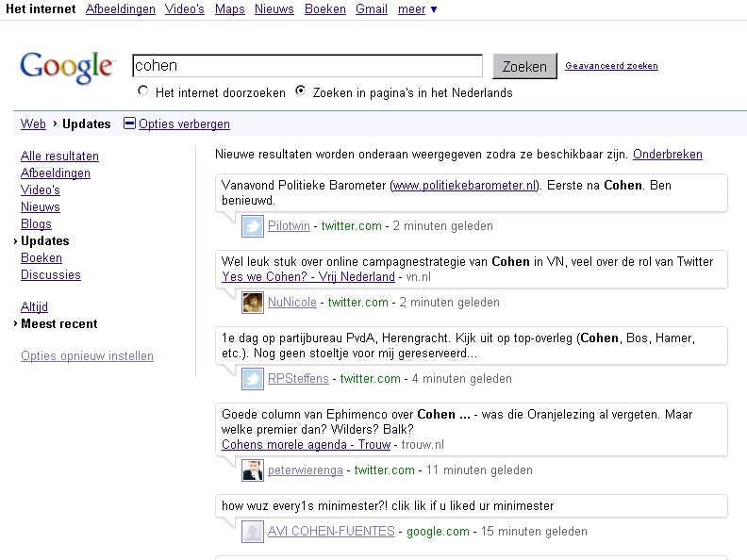Click 'Het internet' label in top bar
This screenshot has height=560, width=747.
point(41,9)
